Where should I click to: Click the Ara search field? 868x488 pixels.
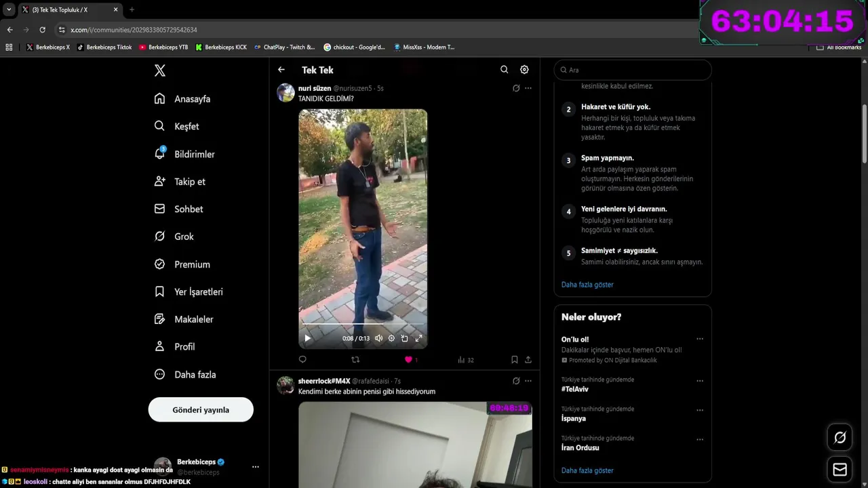tap(633, 70)
